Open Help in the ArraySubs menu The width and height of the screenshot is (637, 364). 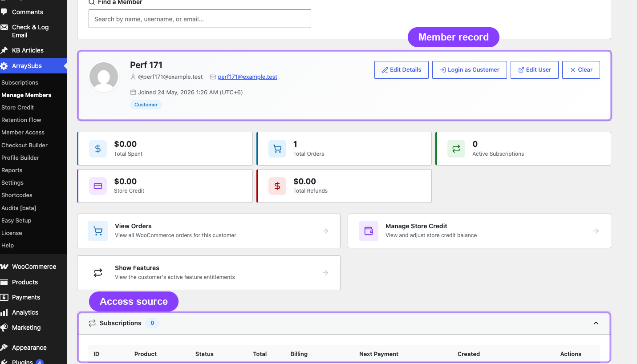(x=8, y=245)
